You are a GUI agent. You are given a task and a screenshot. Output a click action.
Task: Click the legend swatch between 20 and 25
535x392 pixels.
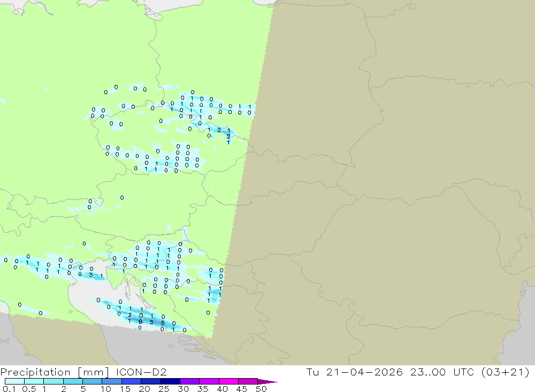[x=151, y=381]
